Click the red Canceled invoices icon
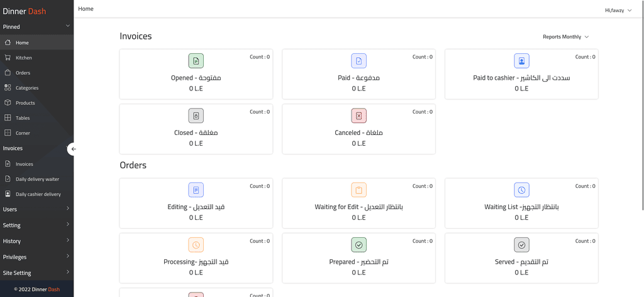 click(358, 116)
